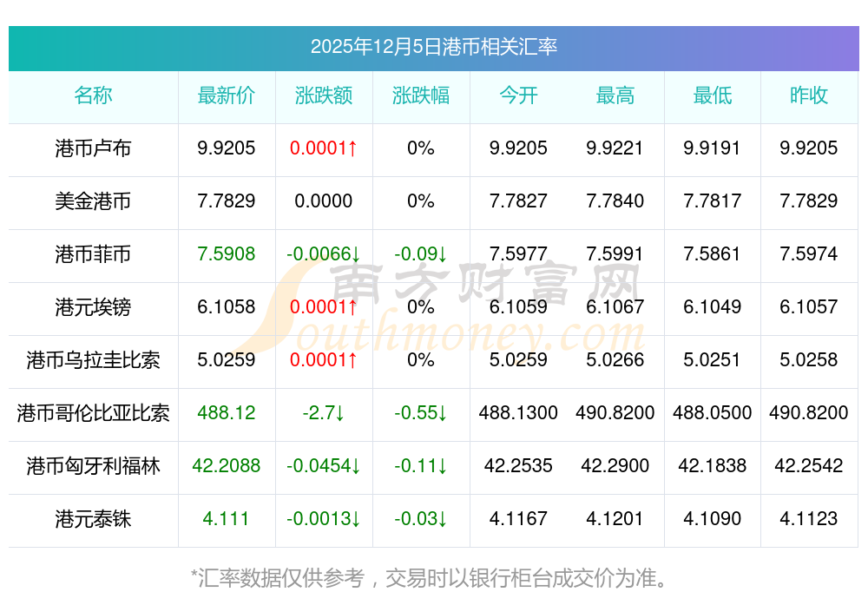The height and width of the screenshot is (605, 868).
Task: Click high value 42.2900
Action: [615, 466]
